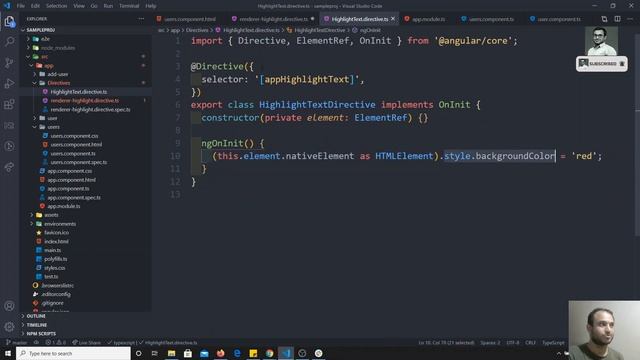Viewport: 640px width, 360px height.
Task: Open renderer-highlight.directive.spec.ts file
Action: click(91, 109)
